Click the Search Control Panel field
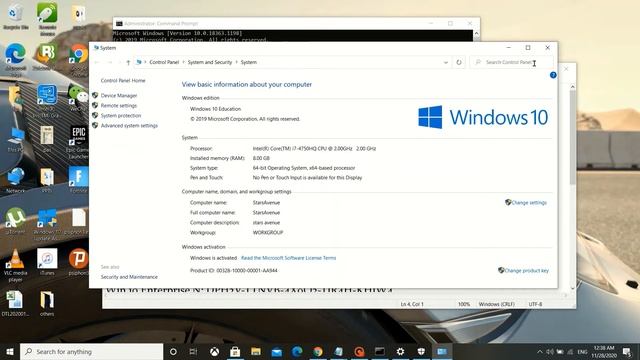This screenshot has height=360, width=640. pos(511,62)
